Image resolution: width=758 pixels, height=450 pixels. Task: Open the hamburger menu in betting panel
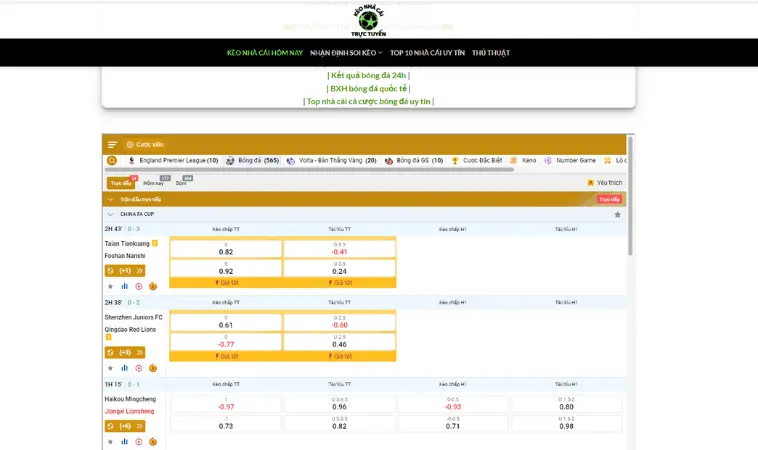[x=113, y=144]
